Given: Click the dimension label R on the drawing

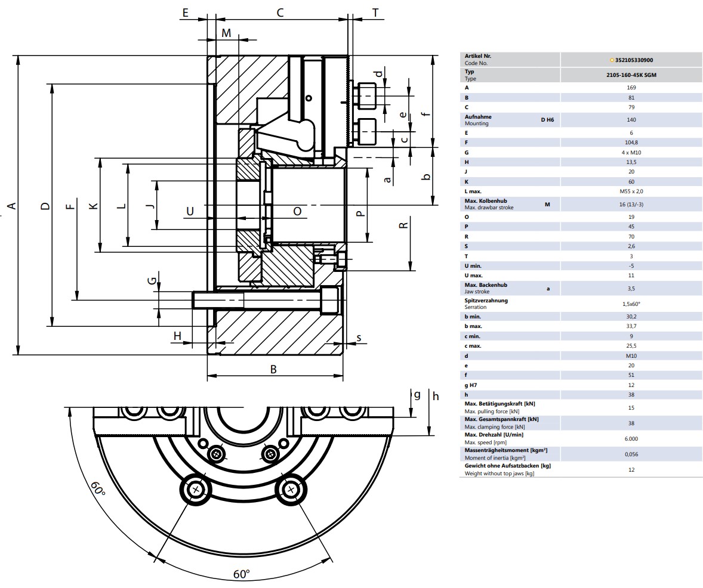Looking at the screenshot, I should pos(403,225).
